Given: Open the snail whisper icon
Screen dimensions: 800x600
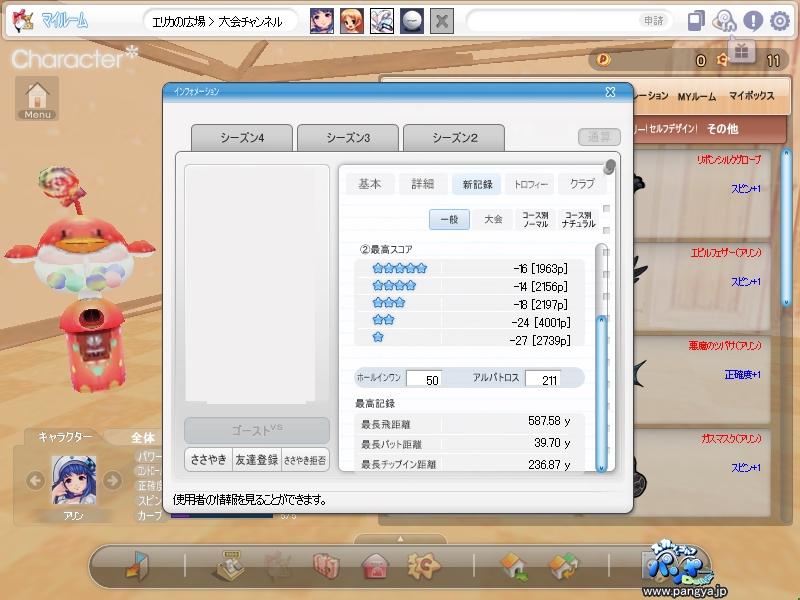Looking at the screenshot, I should click(x=724, y=21).
